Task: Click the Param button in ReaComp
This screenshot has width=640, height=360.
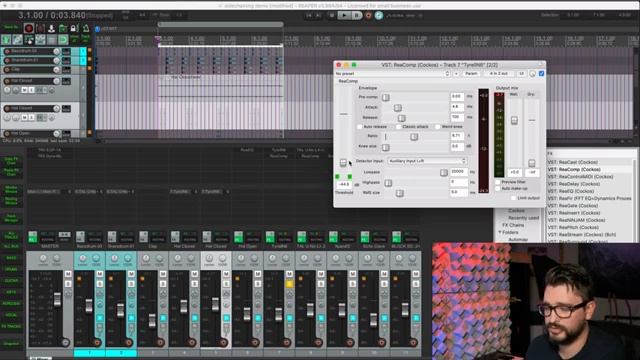Action: (x=471, y=73)
